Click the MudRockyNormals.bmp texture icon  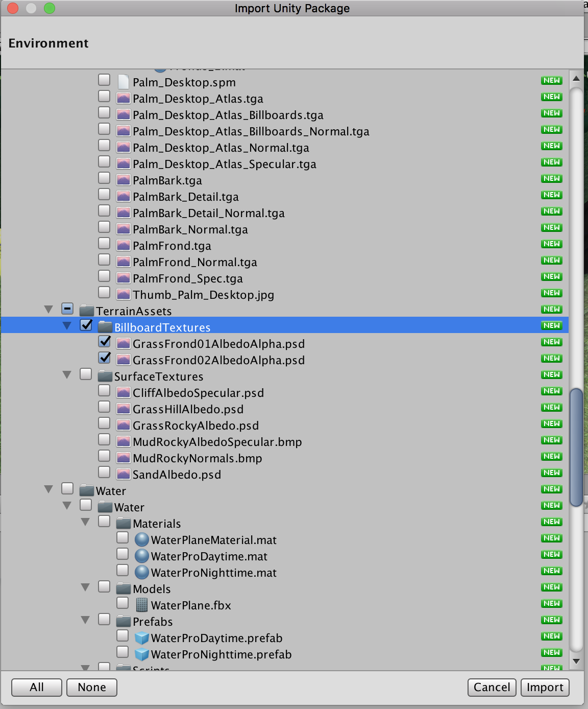tap(123, 458)
